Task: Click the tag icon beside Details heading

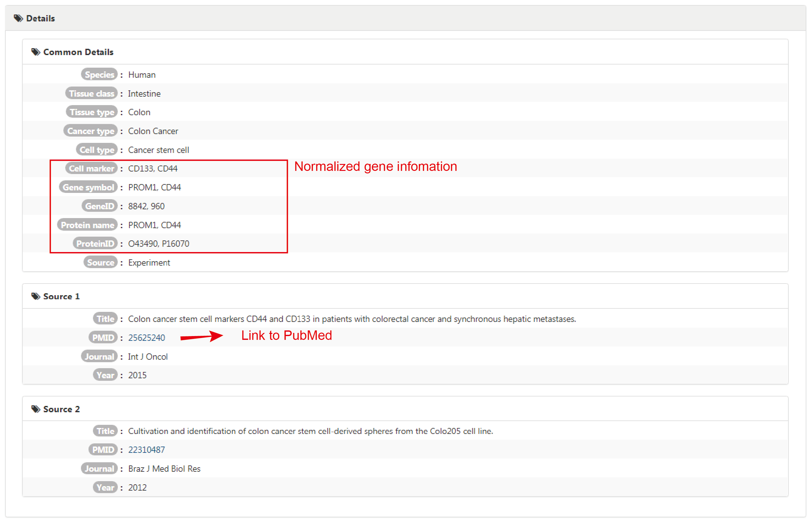Action: 18,18
